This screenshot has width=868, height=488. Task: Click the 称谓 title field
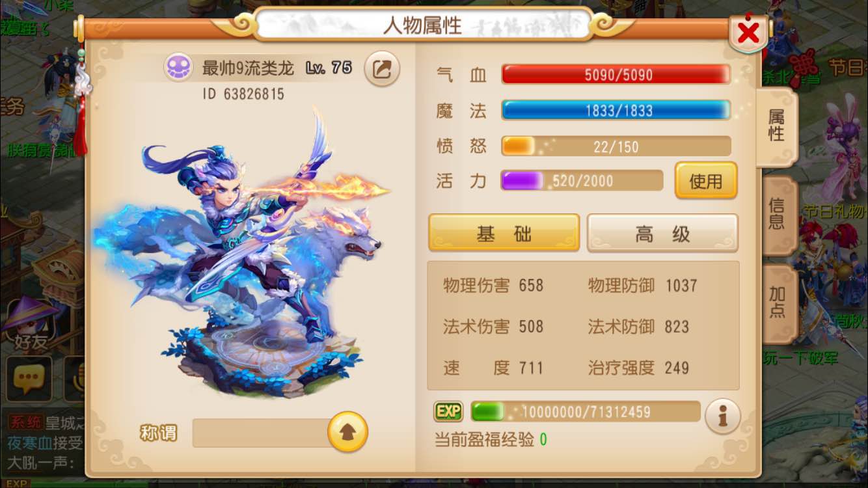click(x=264, y=433)
